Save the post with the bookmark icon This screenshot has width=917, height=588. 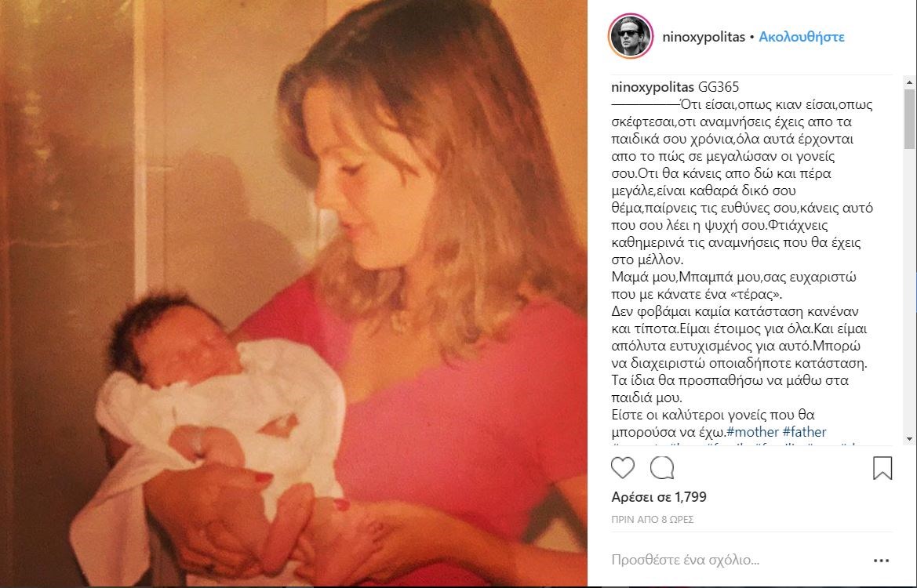(882, 468)
